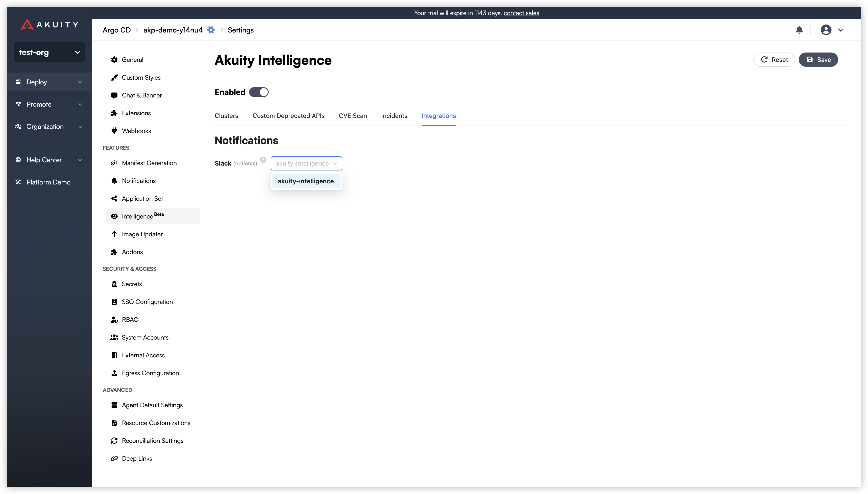Switch to the Incidents tab
The image size is (868, 494).
(x=394, y=116)
